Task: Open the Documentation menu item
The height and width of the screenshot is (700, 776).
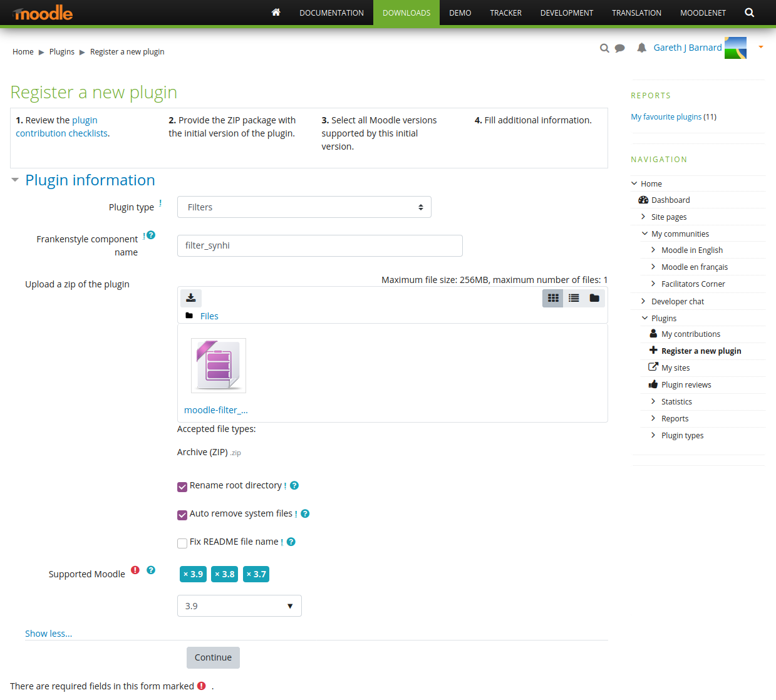Action: [331, 13]
